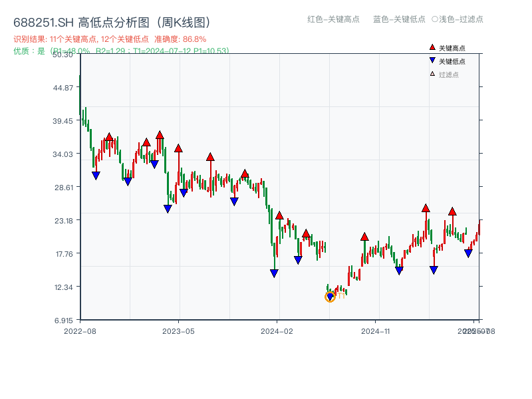This screenshot has height=399, width=532.
Task: Click the orange circled T1 marker on the chart
Action: pyautogui.click(x=330, y=298)
